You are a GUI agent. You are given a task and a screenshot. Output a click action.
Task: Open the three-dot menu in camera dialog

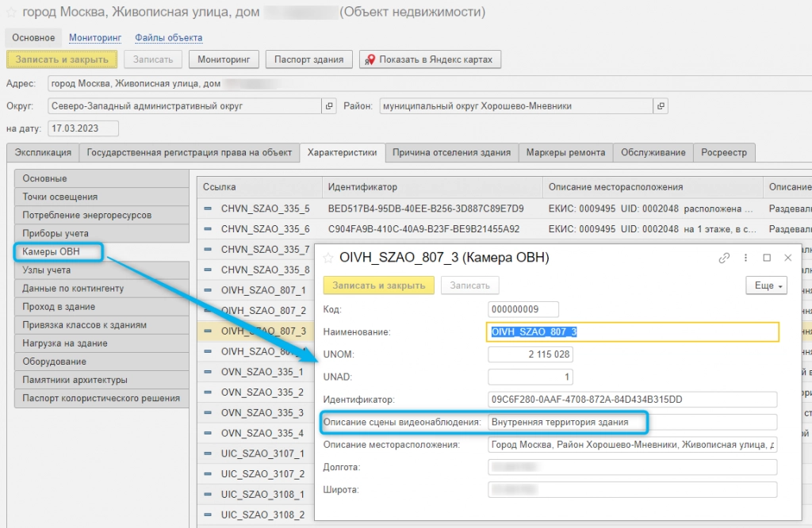point(745,258)
